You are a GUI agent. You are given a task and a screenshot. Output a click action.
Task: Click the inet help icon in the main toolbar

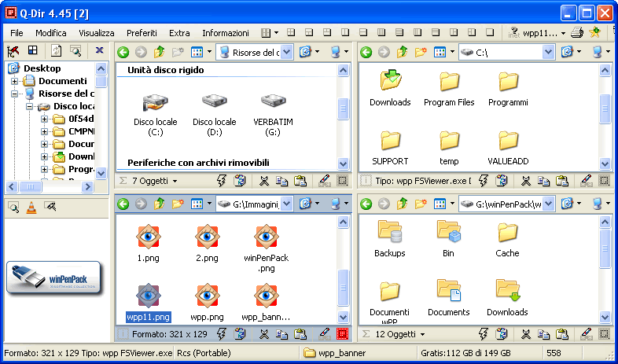(514, 33)
